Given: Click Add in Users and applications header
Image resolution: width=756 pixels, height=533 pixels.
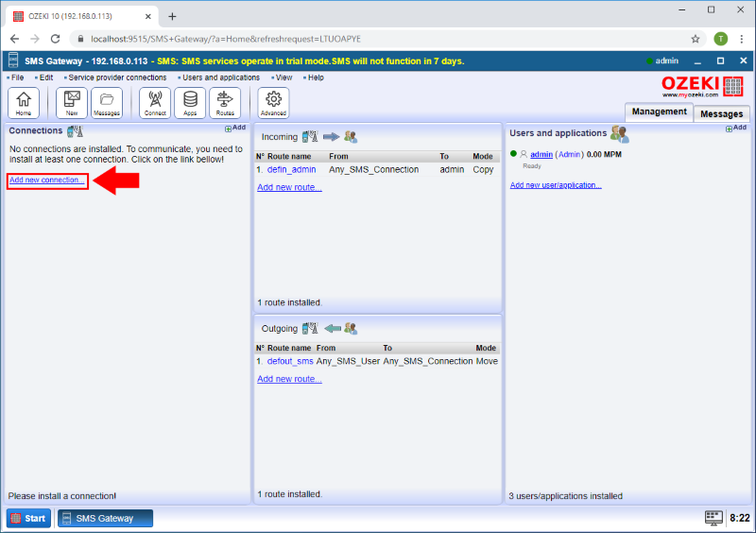Looking at the screenshot, I should [x=736, y=128].
